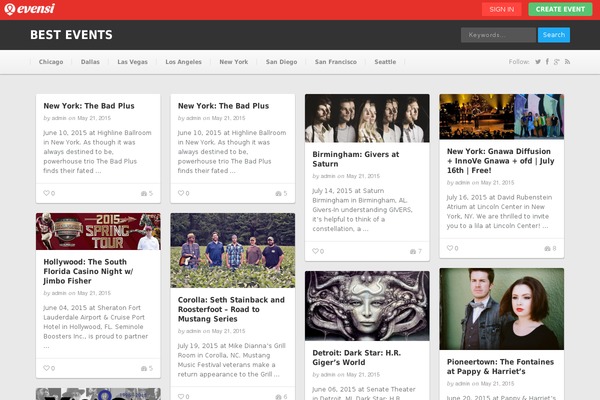Like the Gnawa Diffusion event
This screenshot has height=400, width=600.
(x=453, y=248)
